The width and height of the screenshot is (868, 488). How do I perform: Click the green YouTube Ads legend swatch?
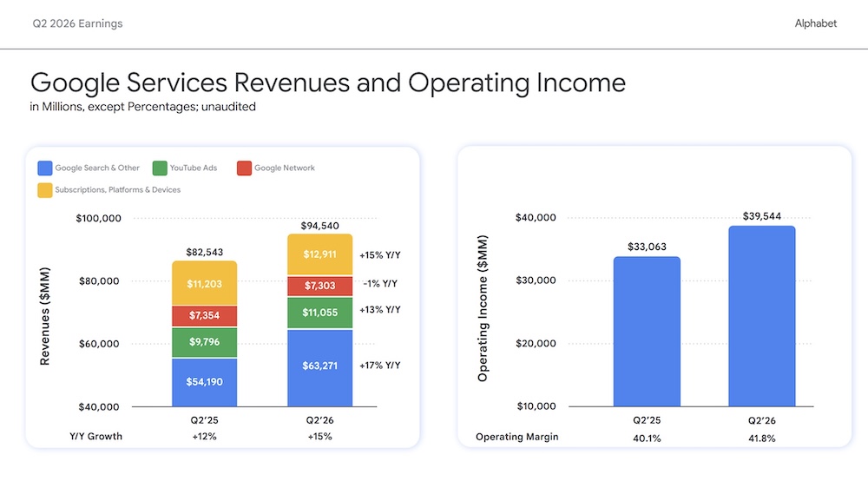point(160,168)
